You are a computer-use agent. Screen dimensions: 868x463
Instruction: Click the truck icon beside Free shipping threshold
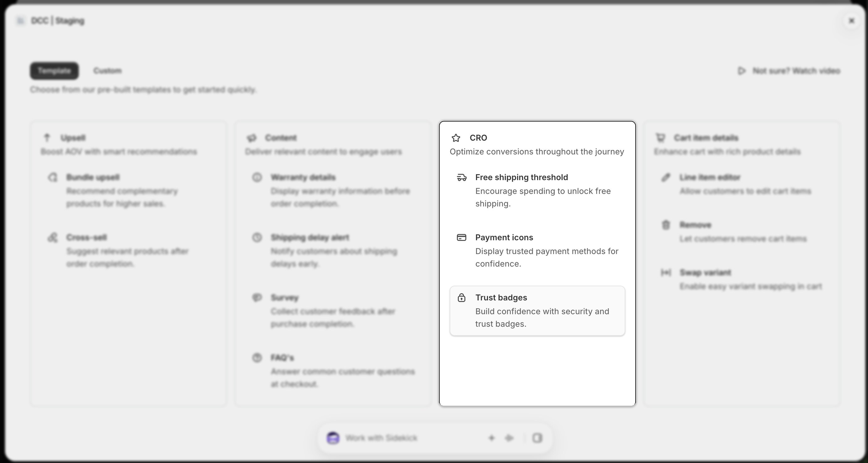461,177
